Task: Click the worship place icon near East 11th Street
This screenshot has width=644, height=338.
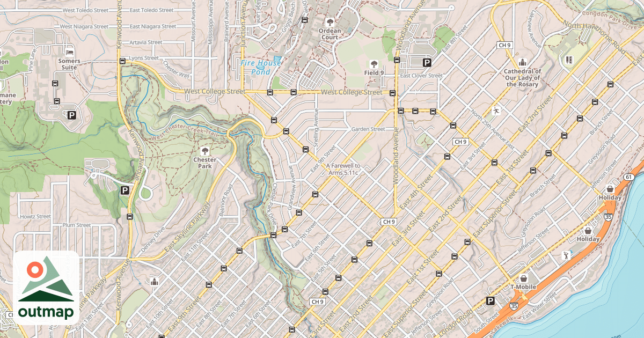Action: (155, 281)
